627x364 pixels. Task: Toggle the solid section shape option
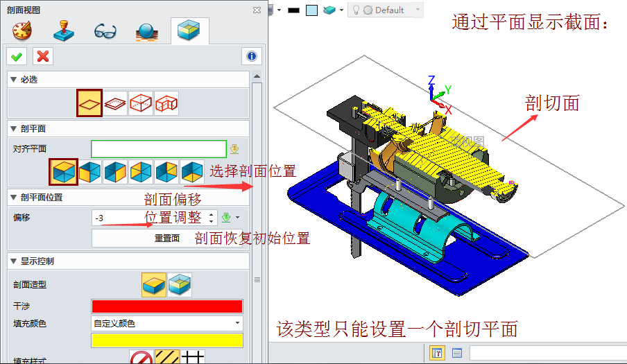[153, 284]
